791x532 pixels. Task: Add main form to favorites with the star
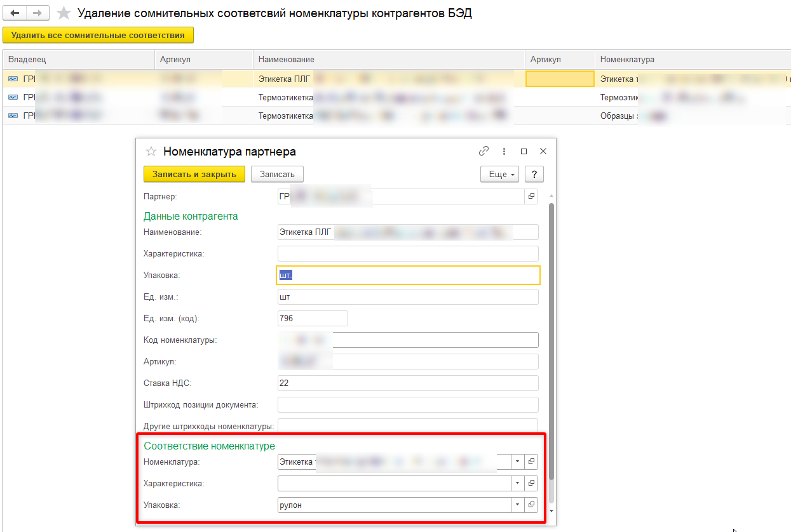click(x=64, y=13)
